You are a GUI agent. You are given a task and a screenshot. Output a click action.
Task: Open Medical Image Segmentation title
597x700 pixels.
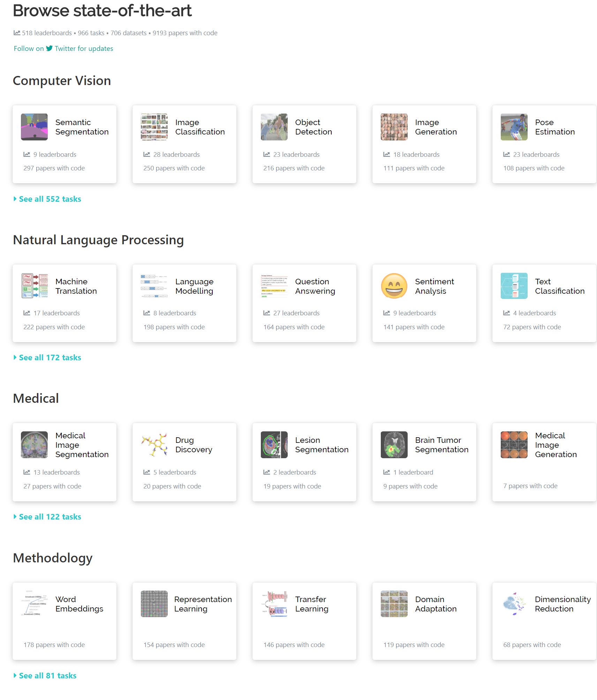click(x=82, y=445)
